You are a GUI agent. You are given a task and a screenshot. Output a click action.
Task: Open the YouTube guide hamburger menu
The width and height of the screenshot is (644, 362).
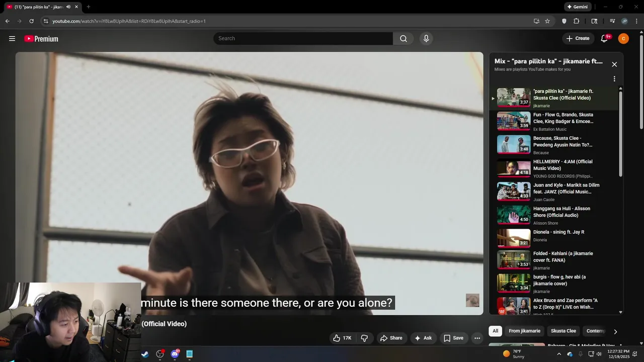point(12,39)
